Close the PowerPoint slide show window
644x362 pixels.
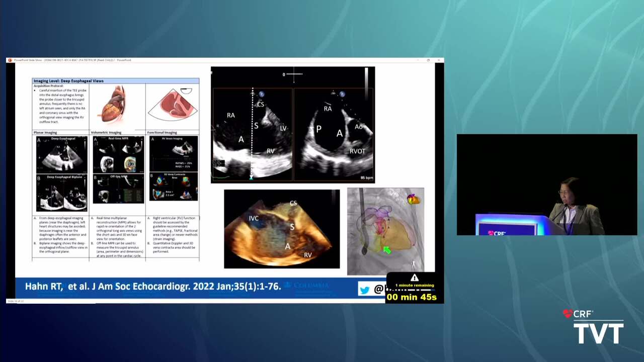point(439,60)
